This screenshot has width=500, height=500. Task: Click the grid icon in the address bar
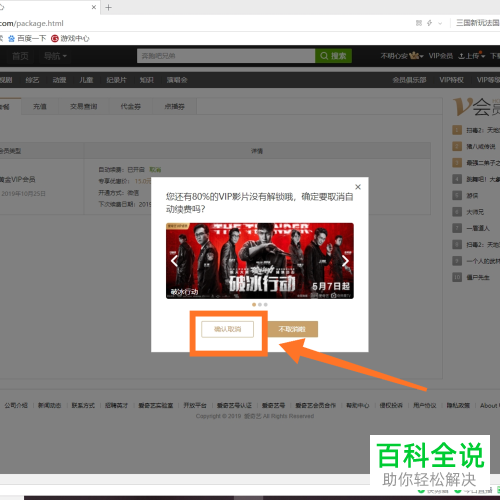tap(419, 23)
